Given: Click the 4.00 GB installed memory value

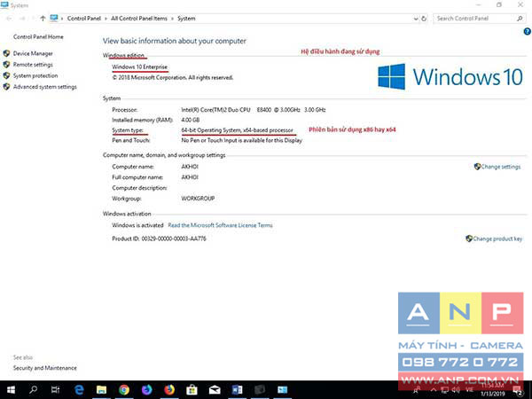Looking at the screenshot, I should (x=191, y=120).
